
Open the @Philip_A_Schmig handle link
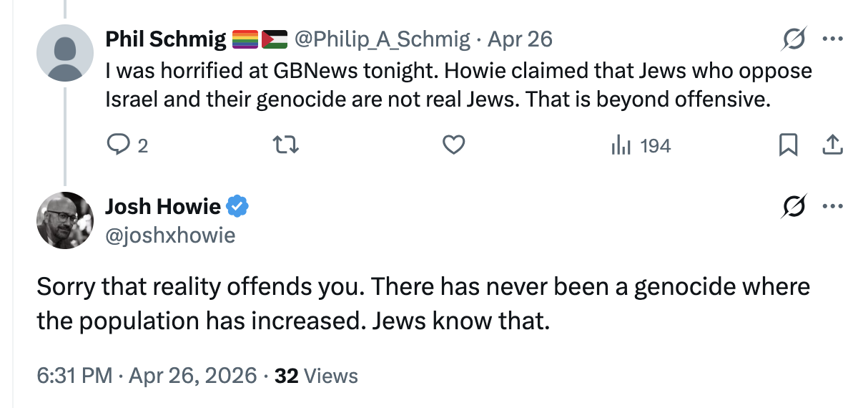[383, 39]
